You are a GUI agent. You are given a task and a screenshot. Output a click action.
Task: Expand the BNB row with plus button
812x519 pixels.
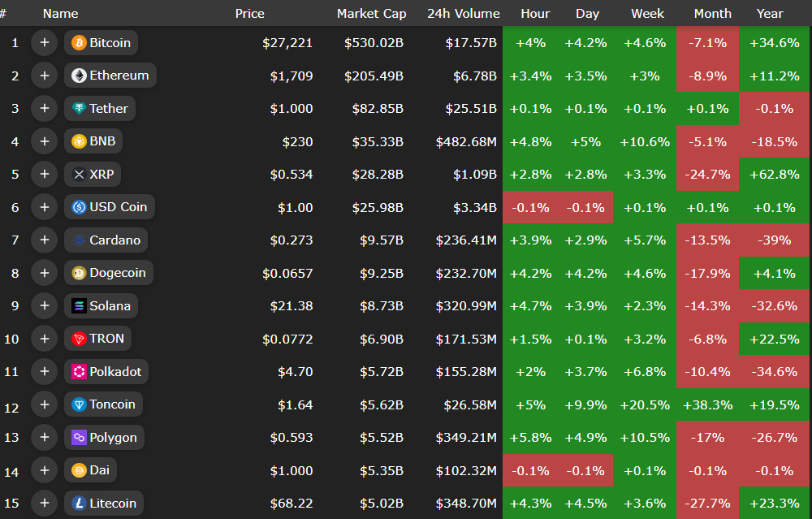(x=44, y=141)
